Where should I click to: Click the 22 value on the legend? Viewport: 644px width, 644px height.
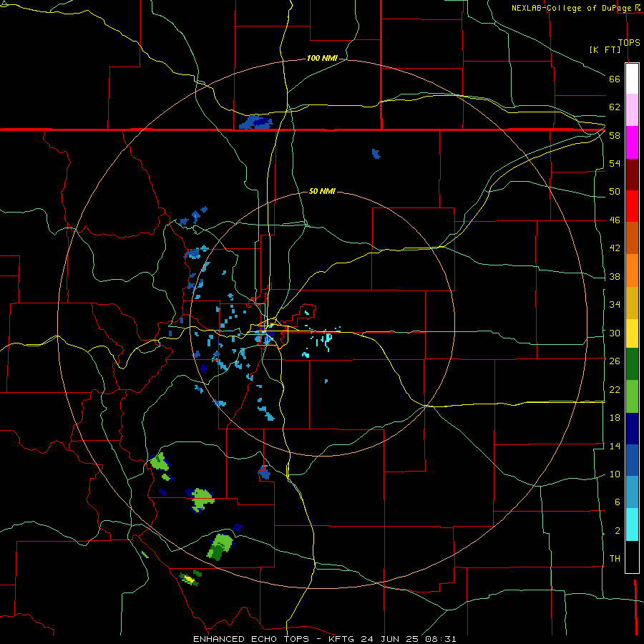coord(615,389)
